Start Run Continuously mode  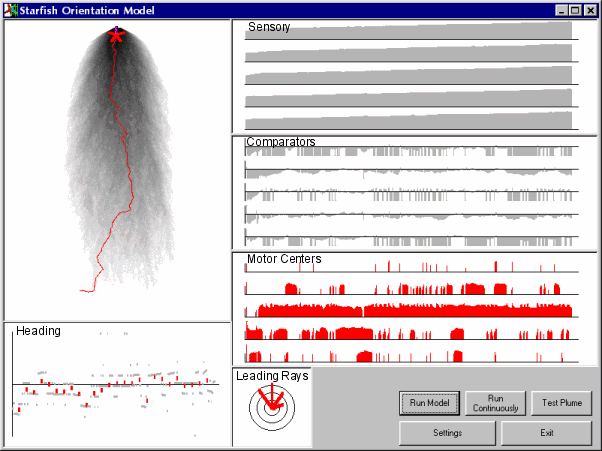[x=495, y=403]
